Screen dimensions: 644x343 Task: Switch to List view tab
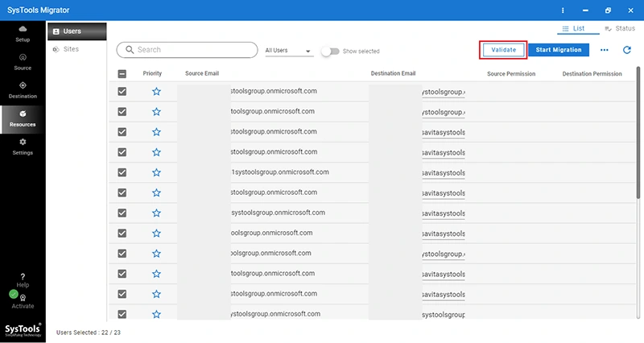(x=578, y=28)
